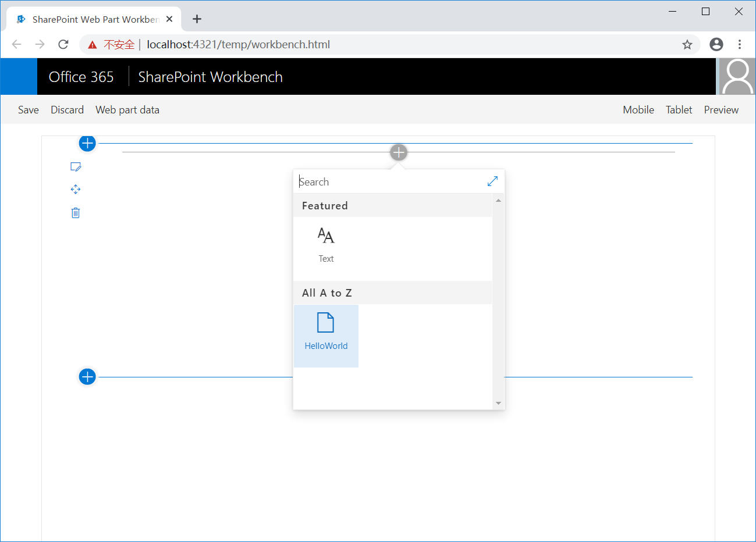Delete the section with trash icon
Image resolution: width=756 pixels, height=542 pixels.
(76, 213)
